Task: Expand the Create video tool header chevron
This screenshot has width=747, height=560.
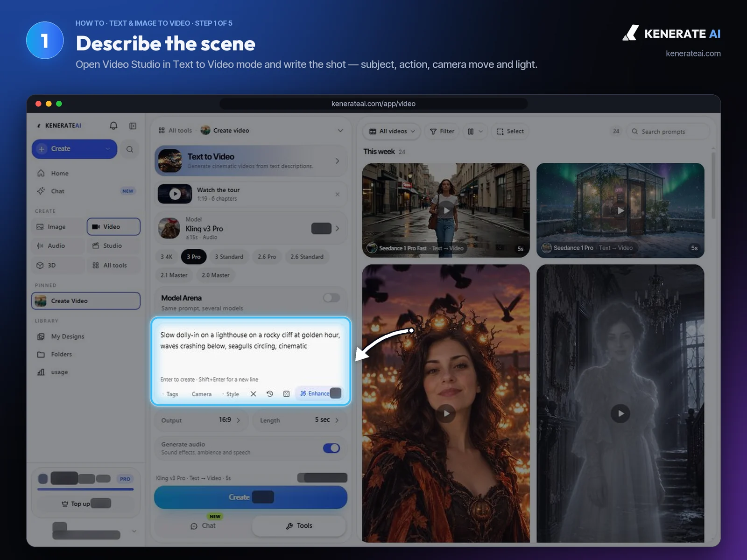Action: pos(340,131)
